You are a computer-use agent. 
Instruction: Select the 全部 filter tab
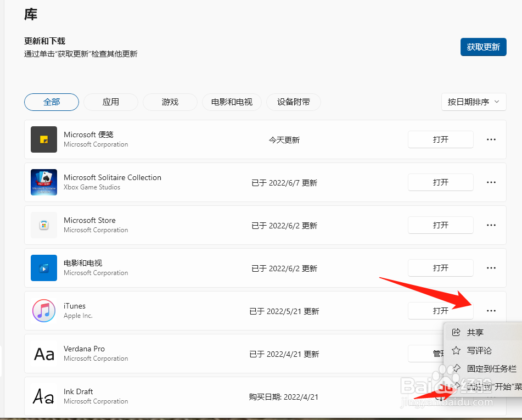[x=52, y=102]
